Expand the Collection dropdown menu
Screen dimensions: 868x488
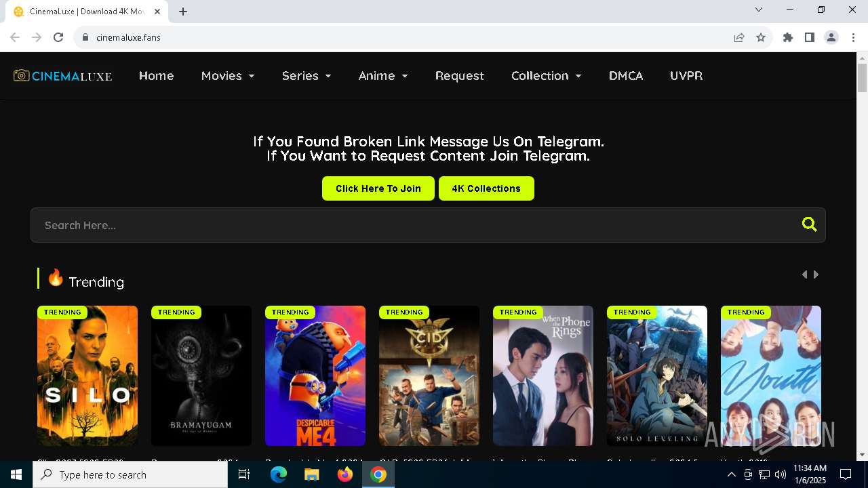[x=547, y=76]
